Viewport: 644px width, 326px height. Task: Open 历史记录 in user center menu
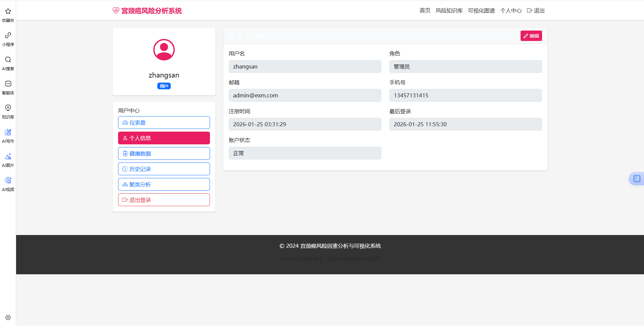pos(164,169)
